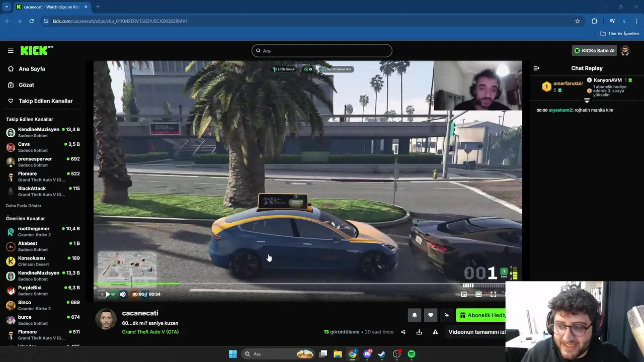Expand followed list with Daha Fazla Göster
This screenshot has width=644, height=362.
point(24,206)
